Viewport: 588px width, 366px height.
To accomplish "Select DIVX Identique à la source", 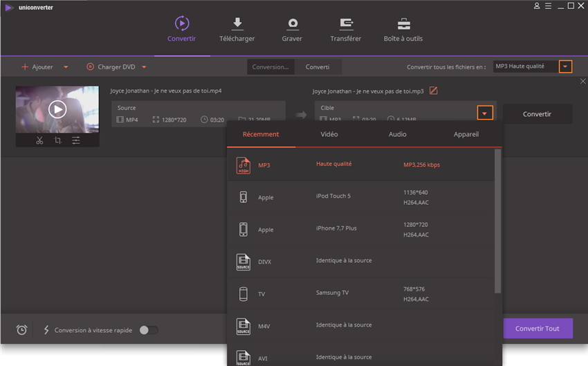I will 360,262.
